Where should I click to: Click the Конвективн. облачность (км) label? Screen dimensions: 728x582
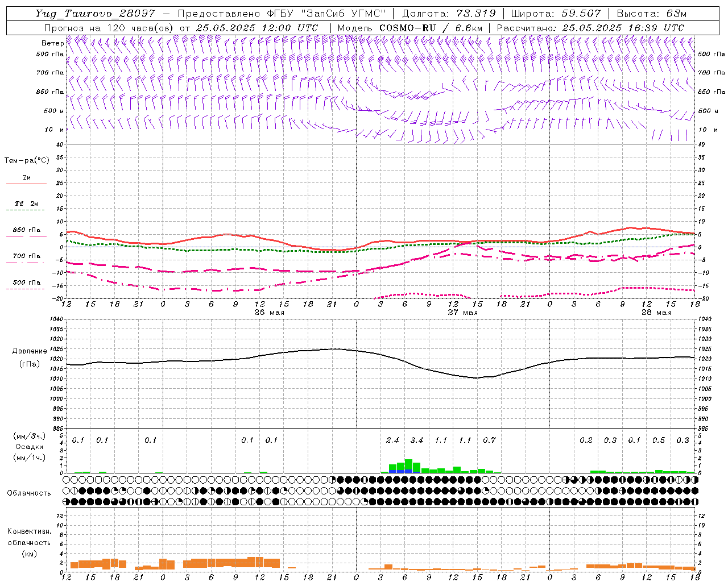pos(29,542)
